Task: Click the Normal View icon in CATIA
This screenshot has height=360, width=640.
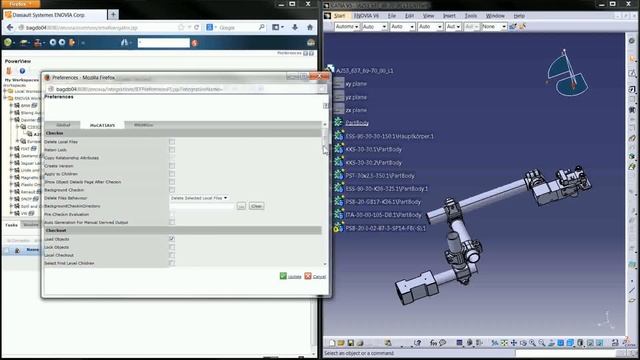Action: point(551,343)
